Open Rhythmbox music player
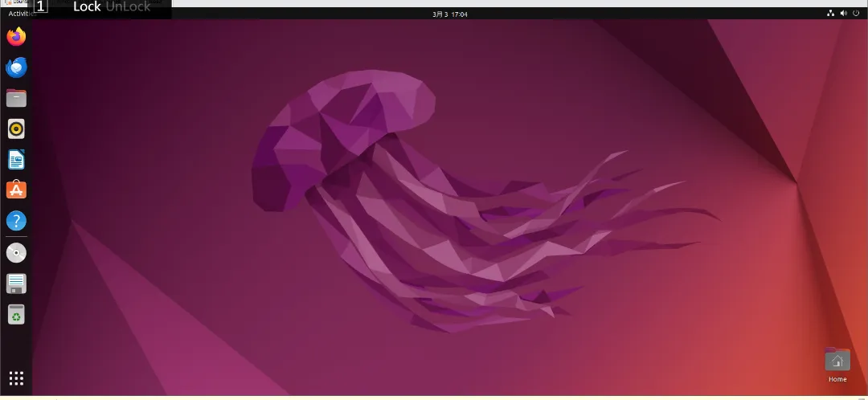 (16, 129)
